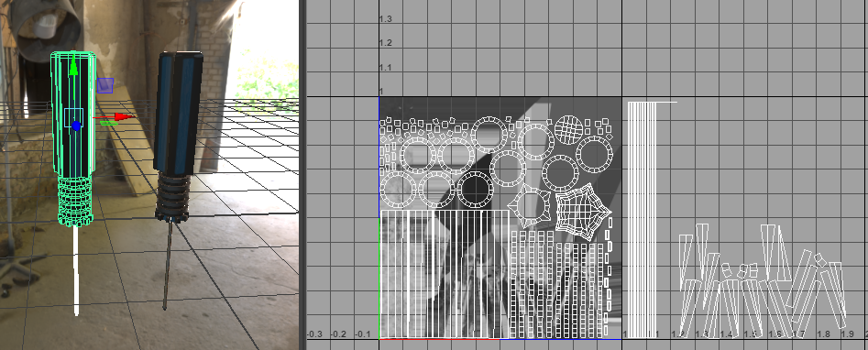Image resolution: width=868 pixels, height=350 pixels.
Task: Click the purple plane handle square
Action: [x=105, y=85]
